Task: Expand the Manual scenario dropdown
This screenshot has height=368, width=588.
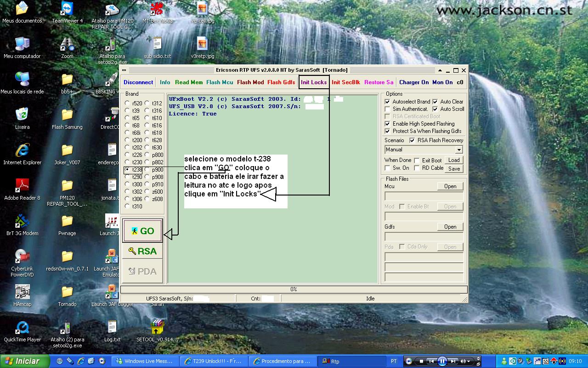Action: [458, 150]
